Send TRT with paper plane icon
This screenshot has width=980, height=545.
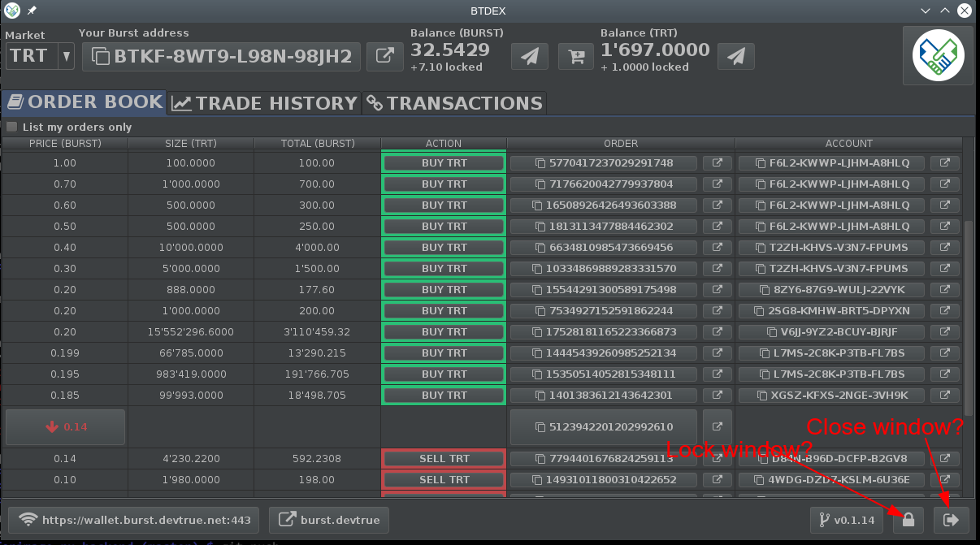736,56
